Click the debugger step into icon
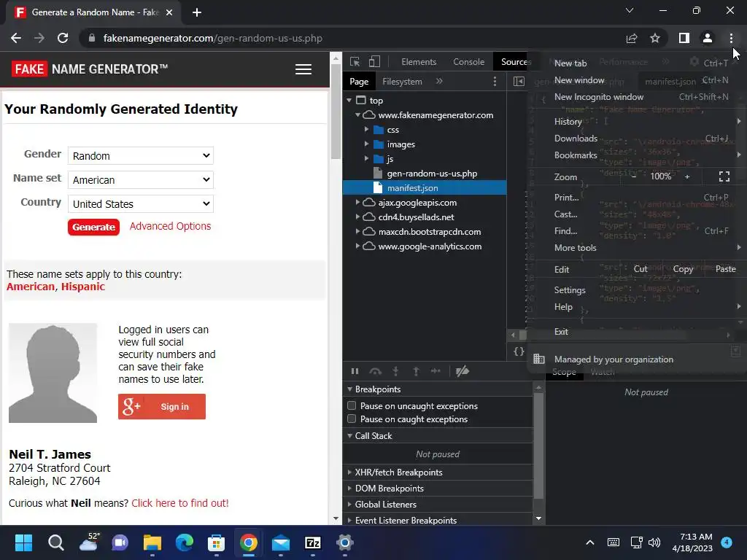 [395, 371]
